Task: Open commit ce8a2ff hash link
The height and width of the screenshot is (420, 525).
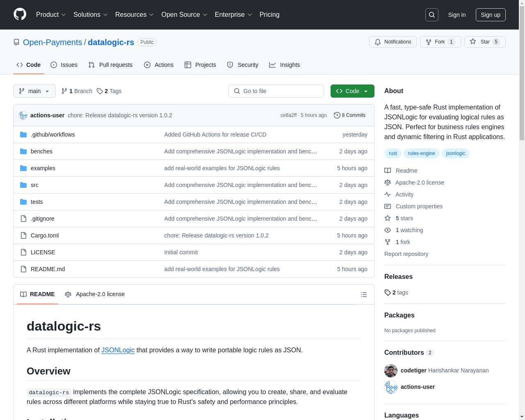Action: click(288, 115)
